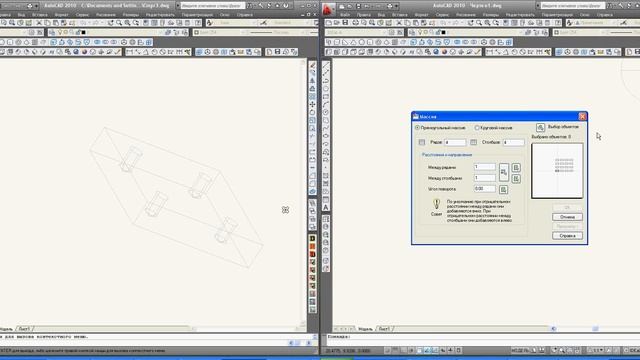Switch to Лист1 tab in right window
This screenshot has height=360, width=640.
384,329
